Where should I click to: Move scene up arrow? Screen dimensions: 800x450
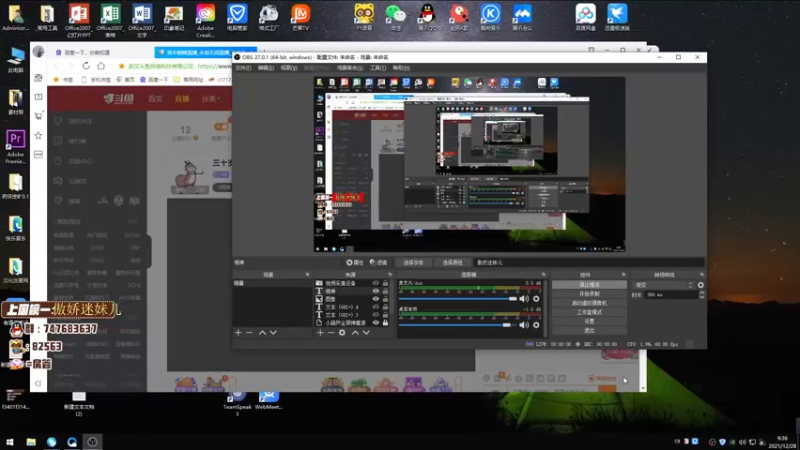tap(262, 333)
